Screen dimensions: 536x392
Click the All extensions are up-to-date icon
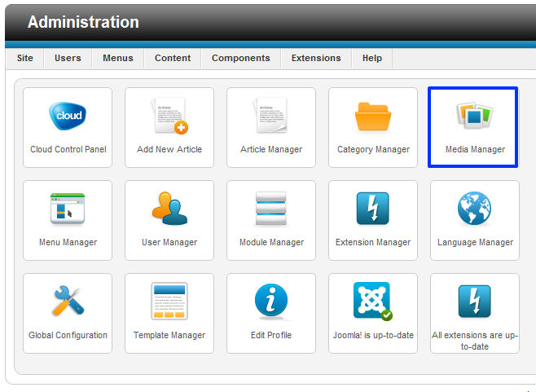[474, 301]
